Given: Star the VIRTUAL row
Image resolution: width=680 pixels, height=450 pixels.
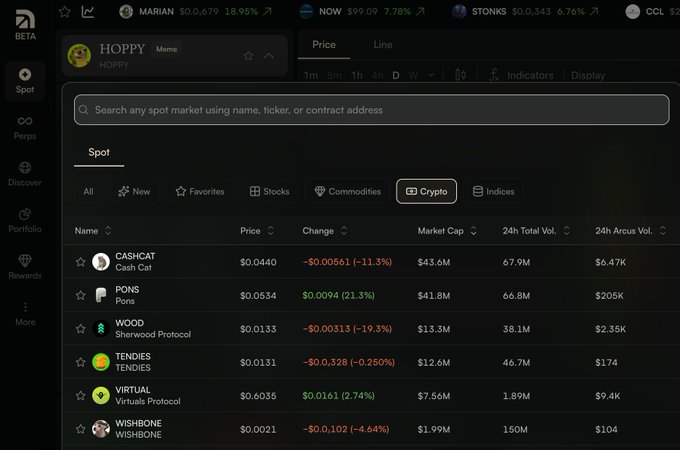Looking at the screenshot, I should tap(81, 395).
